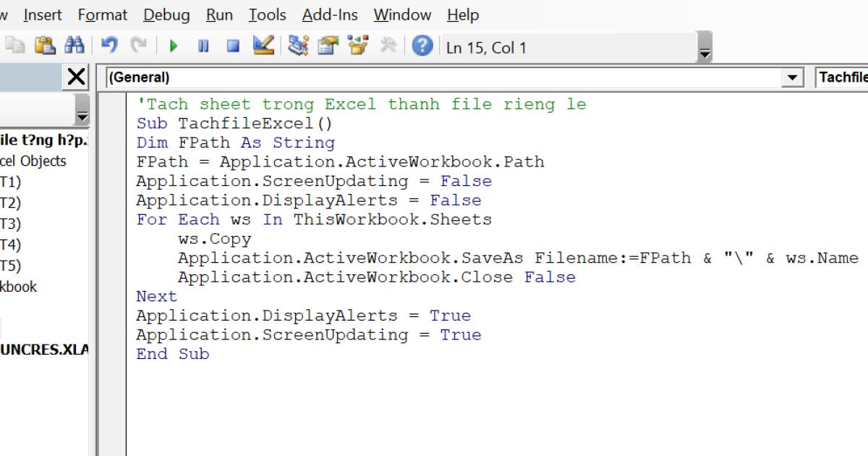Open VBA Help with the question mark icon
The width and height of the screenshot is (868, 456).
(422, 45)
